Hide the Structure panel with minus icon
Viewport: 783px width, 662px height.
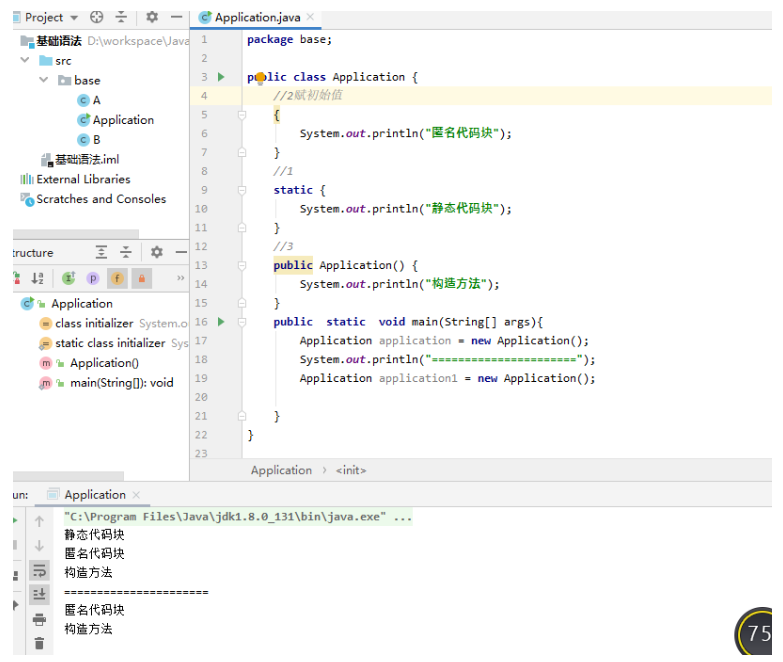[x=181, y=252]
